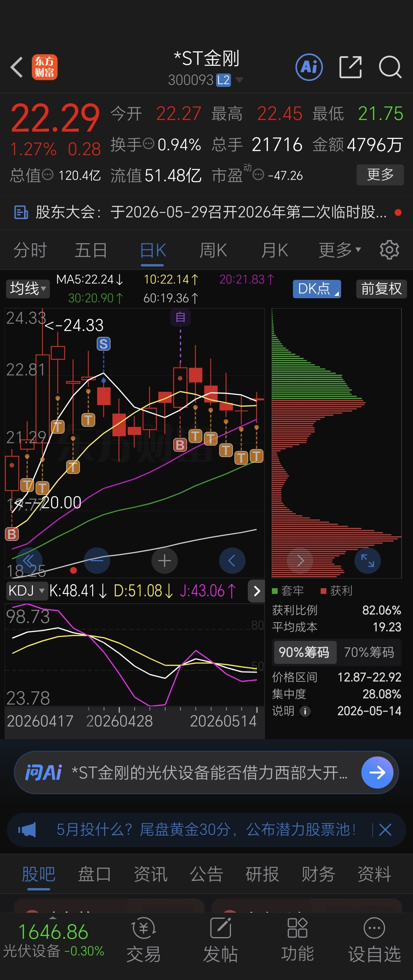Viewport: 413px width, 980px height.
Task: Tap the chip distribution histogram
Action: pyautogui.click(x=337, y=443)
